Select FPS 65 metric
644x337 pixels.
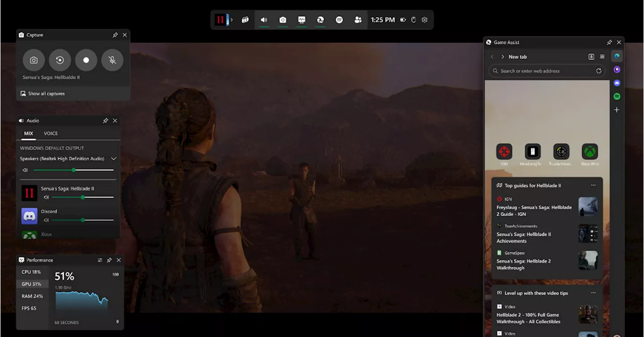[31, 308]
